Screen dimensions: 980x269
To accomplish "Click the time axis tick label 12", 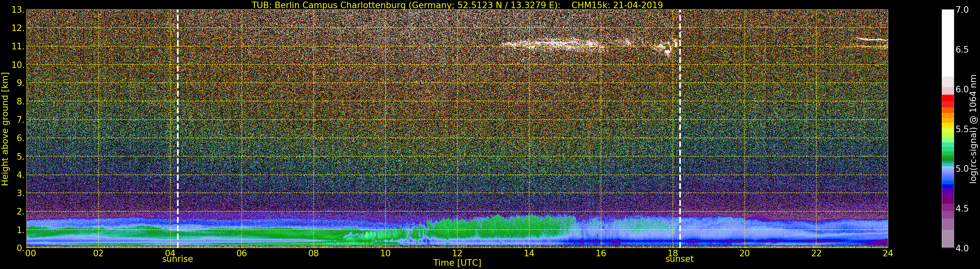I will pyautogui.click(x=457, y=253).
